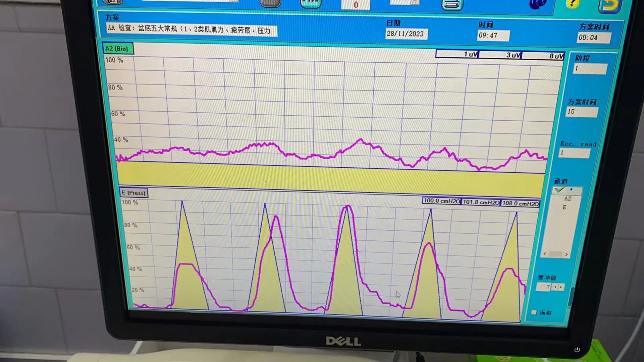Decrease buffer value with left stepper arrow
Screen dimensions: 644x362
[555, 287]
